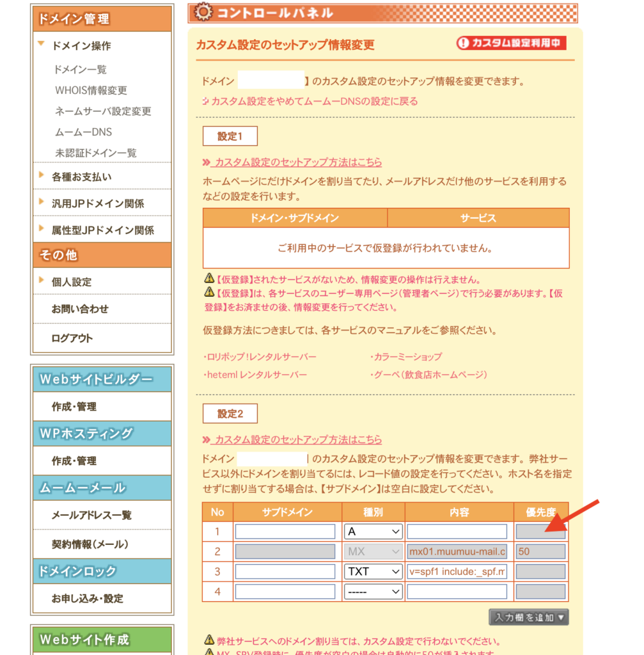Viewport: 644px width, 655px height.
Task: Go to ムームーDNS settings
Action: [84, 132]
